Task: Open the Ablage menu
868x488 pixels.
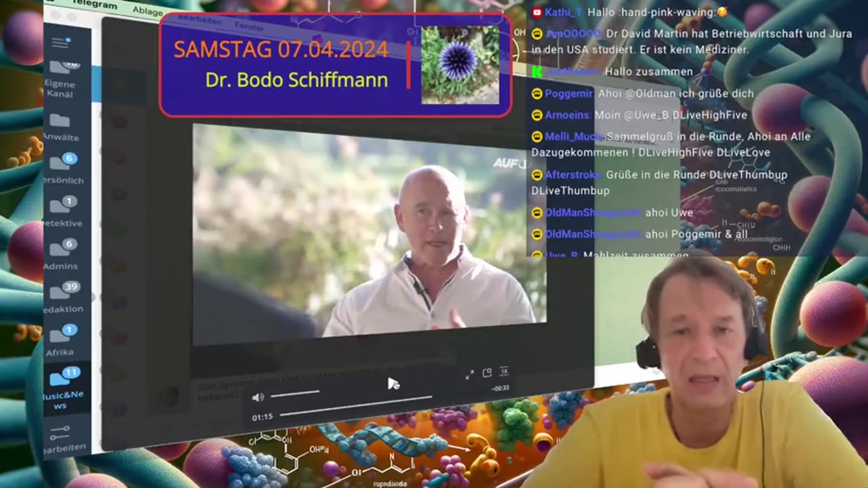Action: 147,12
